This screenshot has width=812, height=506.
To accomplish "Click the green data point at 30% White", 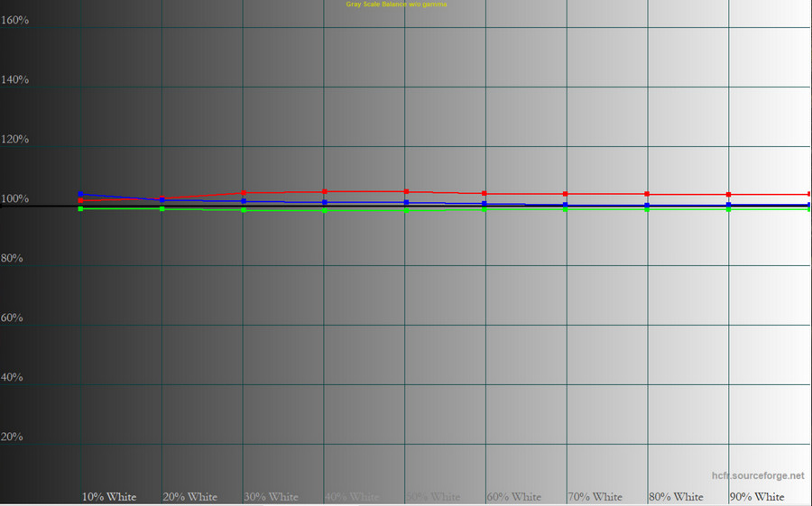I will [243, 210].
